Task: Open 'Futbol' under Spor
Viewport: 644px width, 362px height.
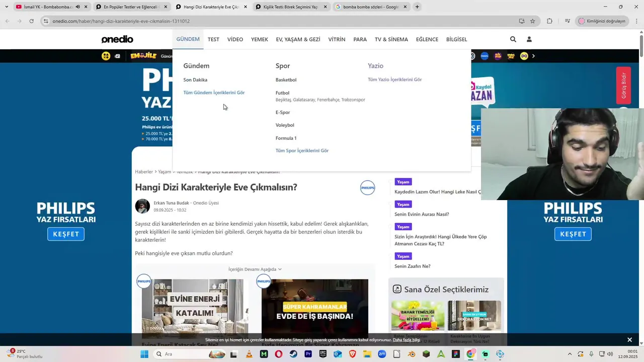Action: [x=282, y=93]
